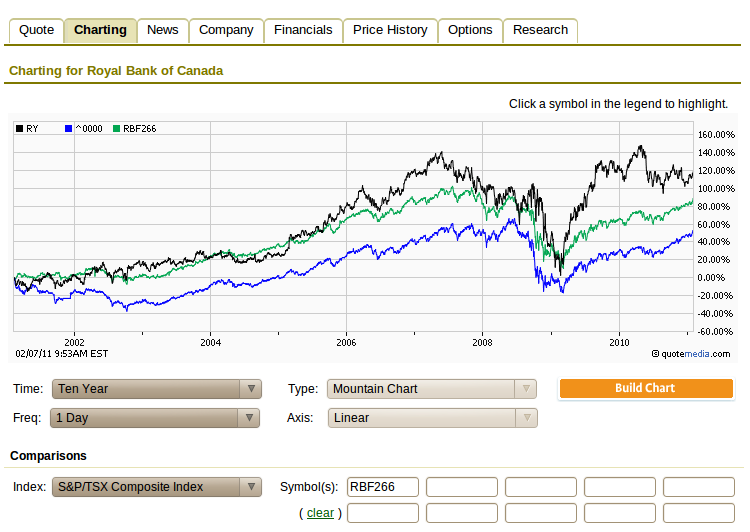Click the Symbol field containing RBF266

click(x=383, y=487)
